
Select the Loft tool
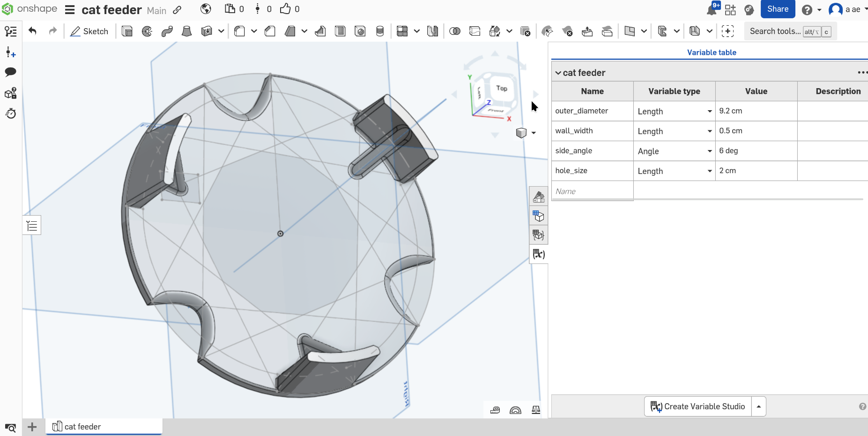click(x=186, y=31)
